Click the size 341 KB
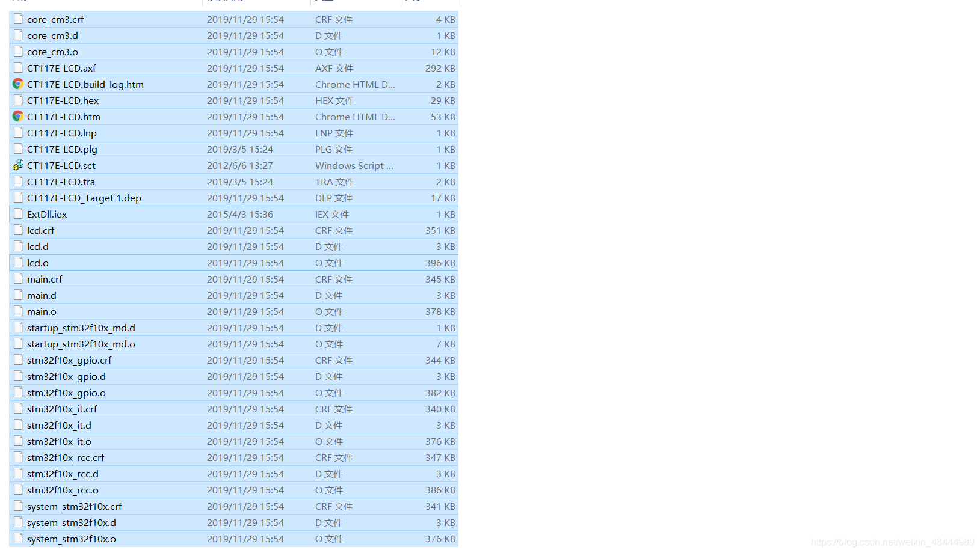The width and height of the screenshot is (980, 553). [440, 506]
